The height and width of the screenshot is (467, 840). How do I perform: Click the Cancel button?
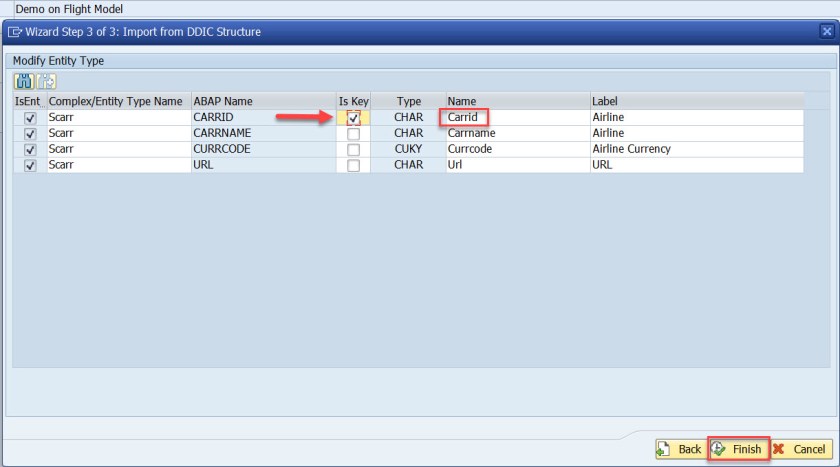[x=801, y=449]
